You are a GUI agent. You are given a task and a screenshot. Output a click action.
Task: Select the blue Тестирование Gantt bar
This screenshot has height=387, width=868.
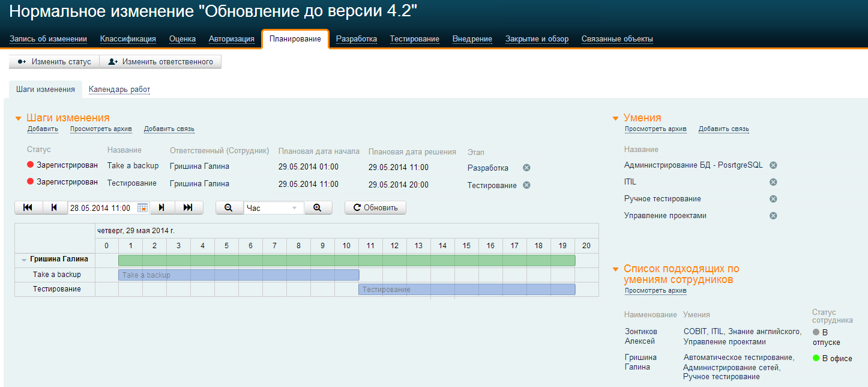coord(466,290)
